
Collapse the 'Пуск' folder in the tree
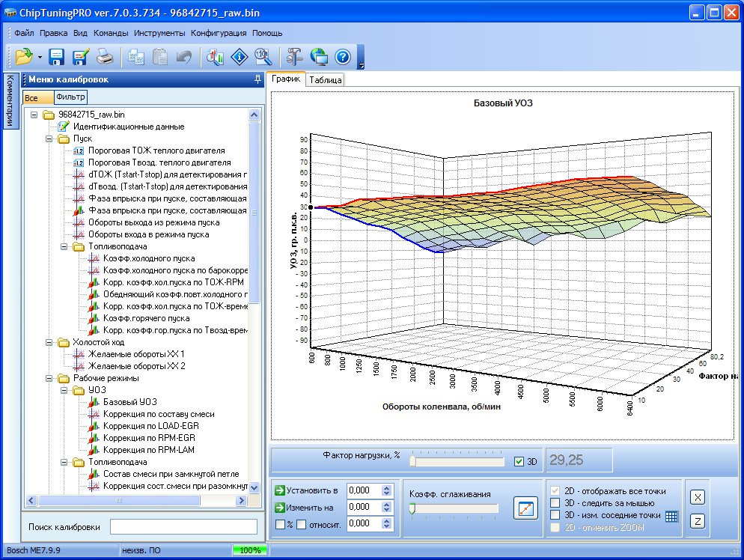tap(49, 139)
